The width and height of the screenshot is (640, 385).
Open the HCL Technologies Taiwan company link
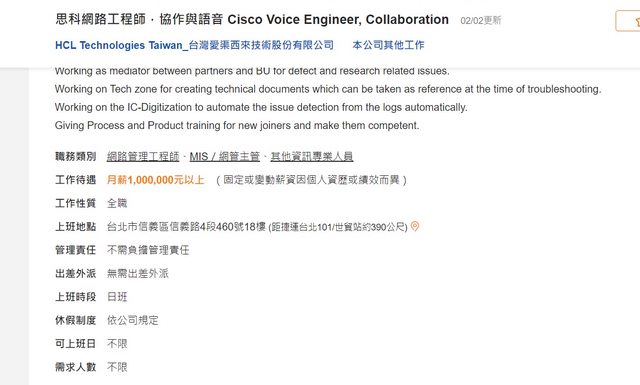(x=194, y=45)
